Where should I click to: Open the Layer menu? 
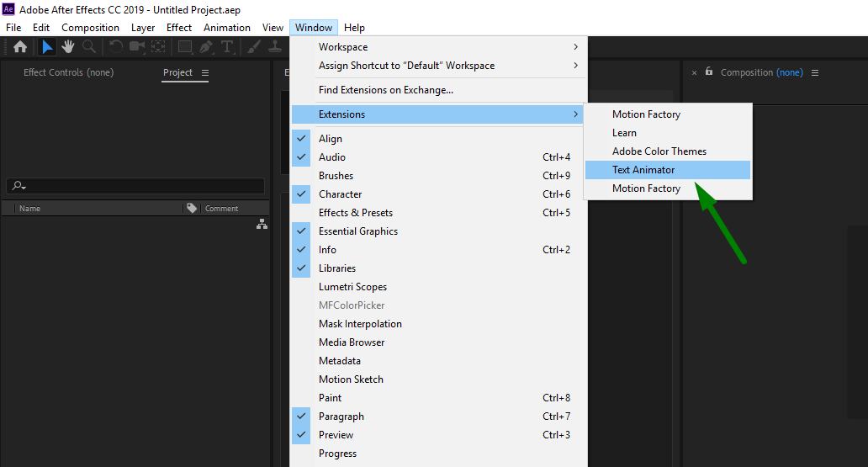143,28
